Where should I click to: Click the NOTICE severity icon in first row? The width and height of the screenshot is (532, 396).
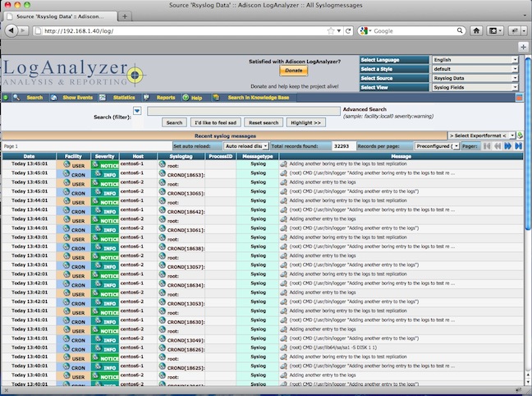coord(96,164)
